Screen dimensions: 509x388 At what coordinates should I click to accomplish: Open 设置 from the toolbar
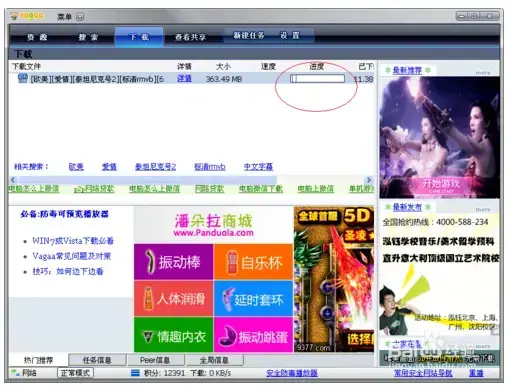click(290, 35)
